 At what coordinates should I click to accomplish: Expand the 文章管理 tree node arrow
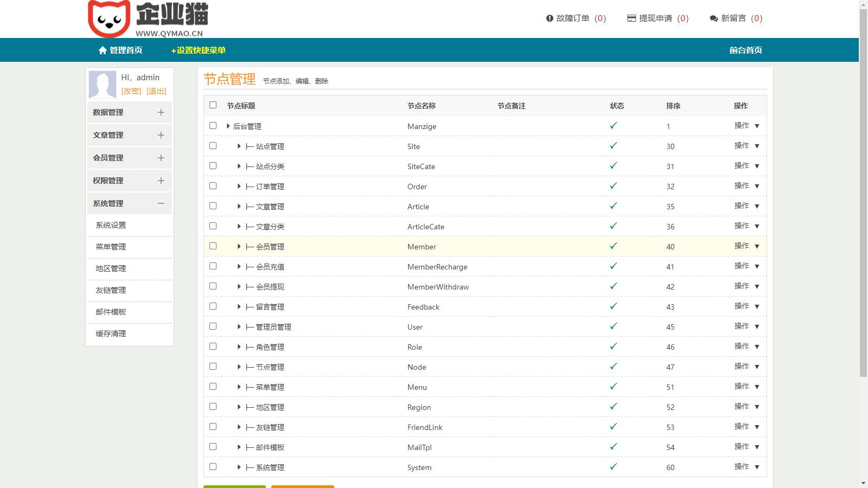(239, 207)
